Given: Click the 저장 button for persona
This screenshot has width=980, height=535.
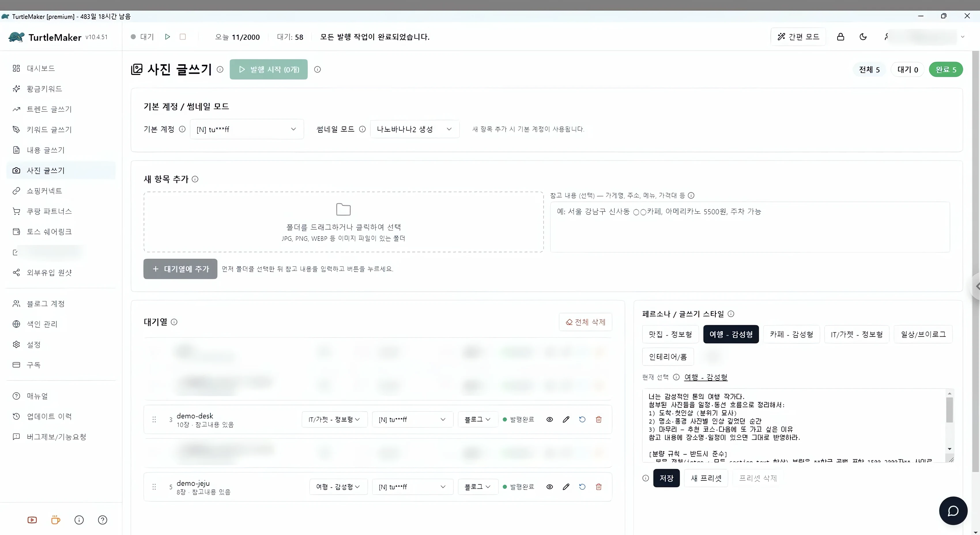Looking at the screenshot, I should click(x=666, y=478).
